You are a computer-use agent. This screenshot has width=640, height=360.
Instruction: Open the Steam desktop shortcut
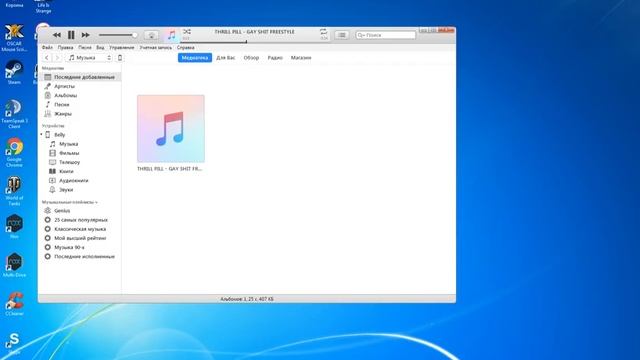tap(14, 73)
